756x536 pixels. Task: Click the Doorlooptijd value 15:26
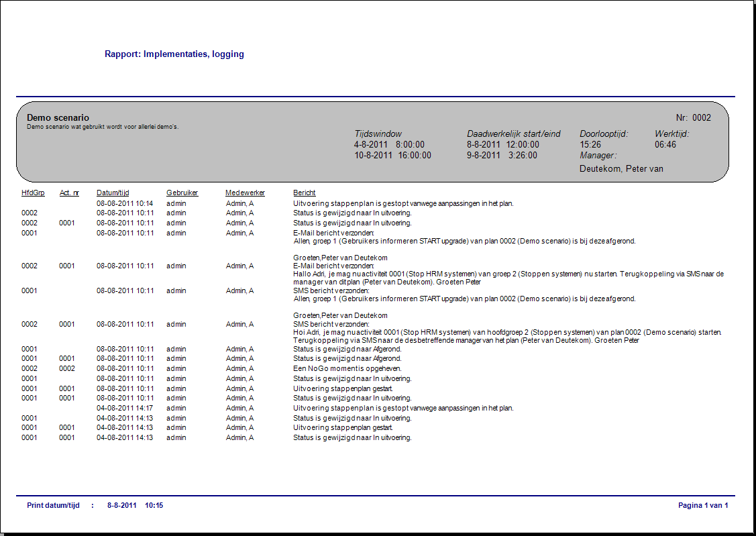pyautogui.click(x=590, y=144)
